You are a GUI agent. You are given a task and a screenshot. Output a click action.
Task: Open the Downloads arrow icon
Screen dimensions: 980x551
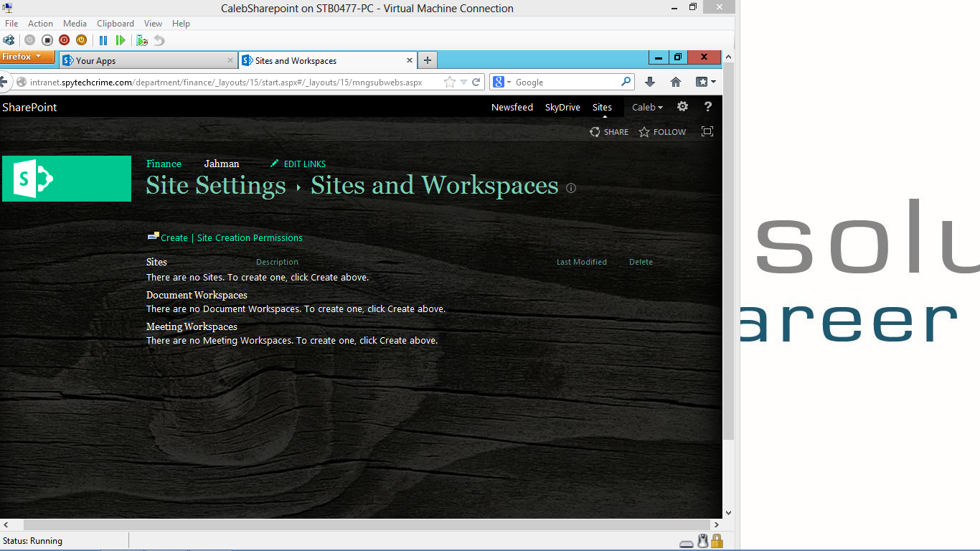click(650, 82)
